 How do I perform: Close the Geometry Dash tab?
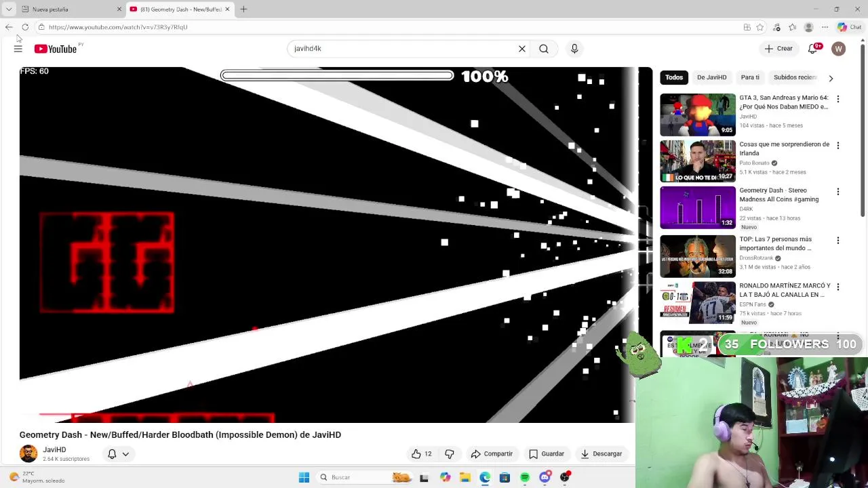click(x=227, y=9)
